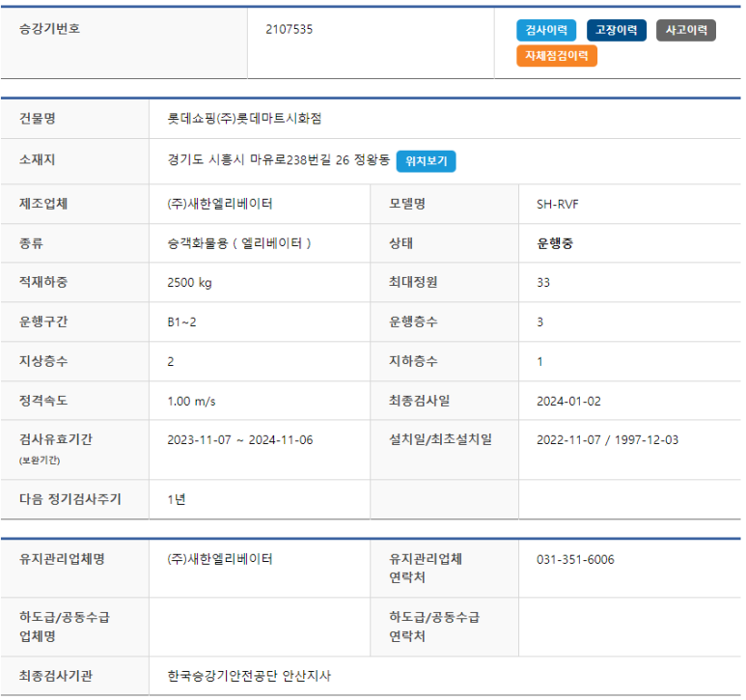The height and width of the screenshot is (700, 746).
Task: Click the address 경기도 시흥시 마유로238번길 26 정왕동
Action: tap(278, 159)
